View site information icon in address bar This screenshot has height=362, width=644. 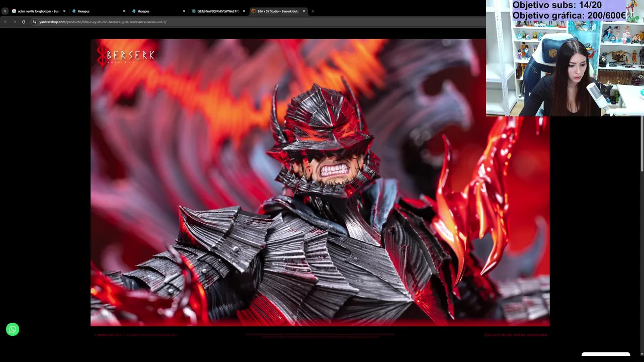[x=34, y=22]
